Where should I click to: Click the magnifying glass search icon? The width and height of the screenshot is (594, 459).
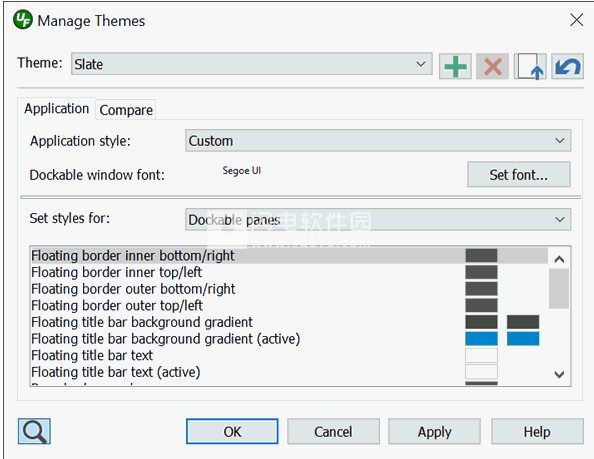pos(34,431)
